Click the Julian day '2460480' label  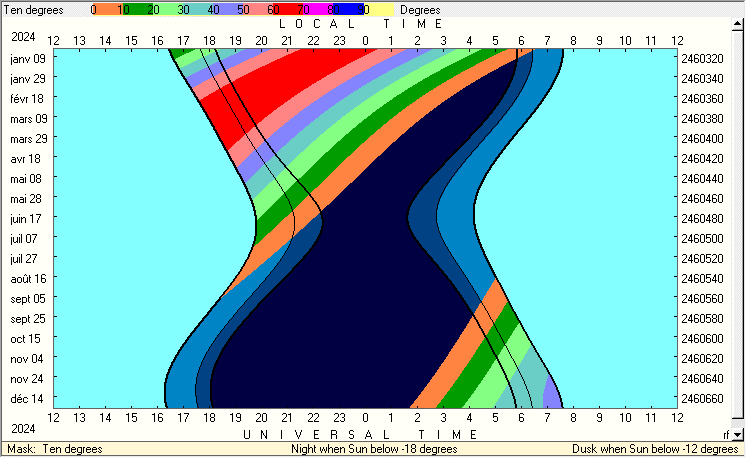click(x=702, y=219)
